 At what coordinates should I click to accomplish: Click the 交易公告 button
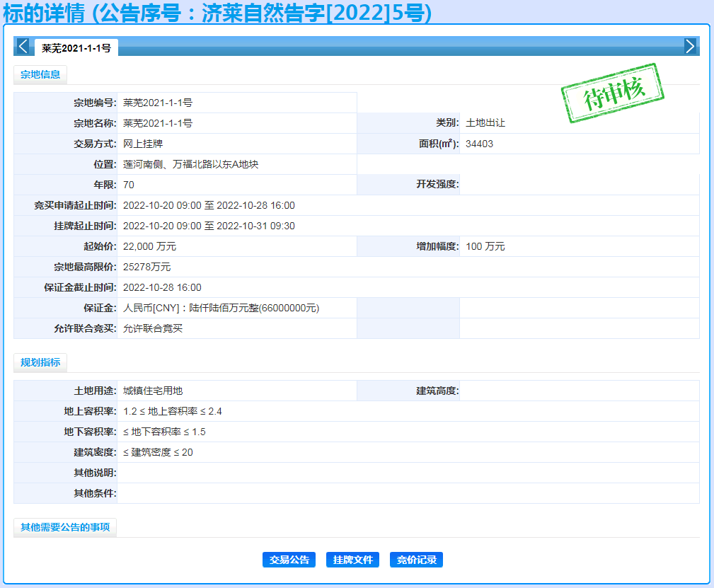pyautogui.click(x=289, y=560)
